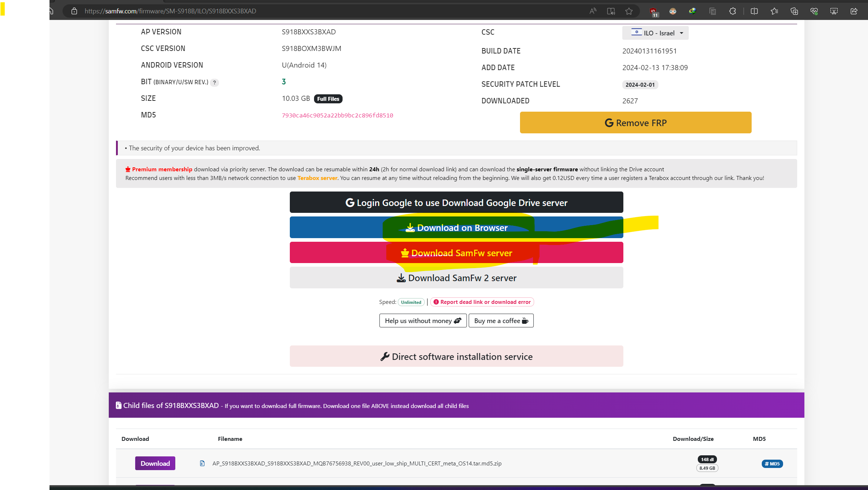Image resolution: width=868 pixels, height=490 pixels.
Task: Click the AP_S918BXXS3BXAD tar.md5.zip filename
Action: [357, 463]
